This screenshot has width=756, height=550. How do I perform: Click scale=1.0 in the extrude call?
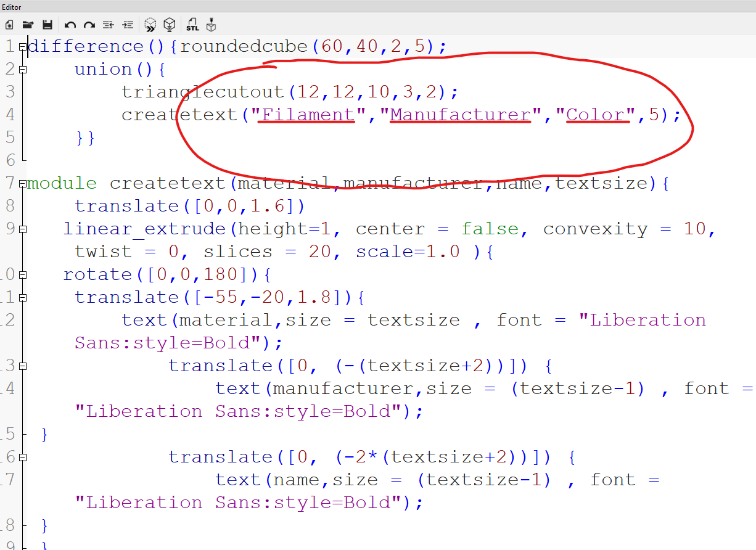[408, 252]
